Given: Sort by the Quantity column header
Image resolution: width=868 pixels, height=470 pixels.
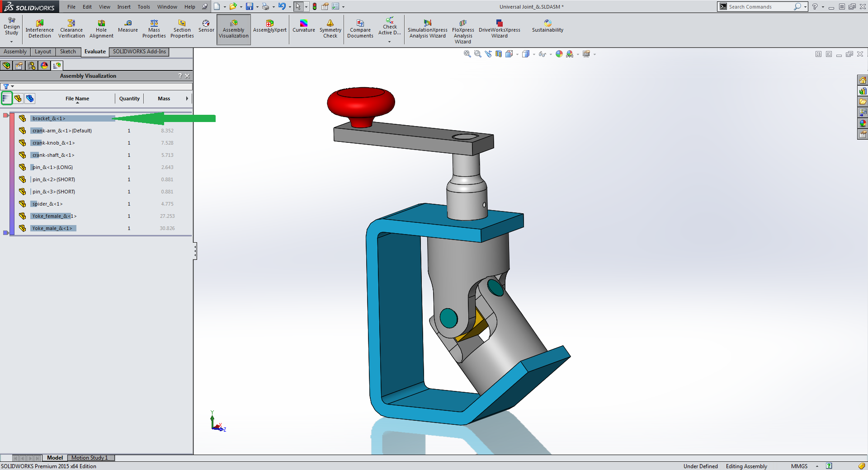Looking at the screenshot, I should tap(129, 99).
